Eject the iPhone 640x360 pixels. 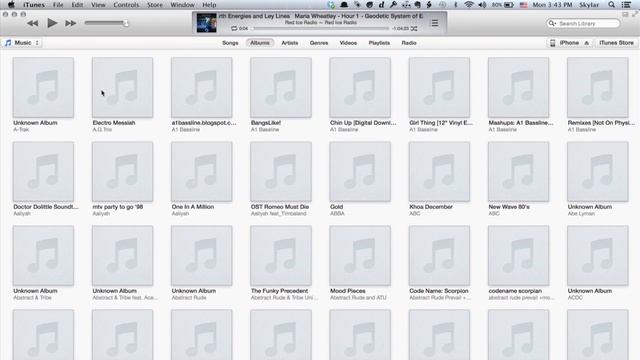[587, 43]
